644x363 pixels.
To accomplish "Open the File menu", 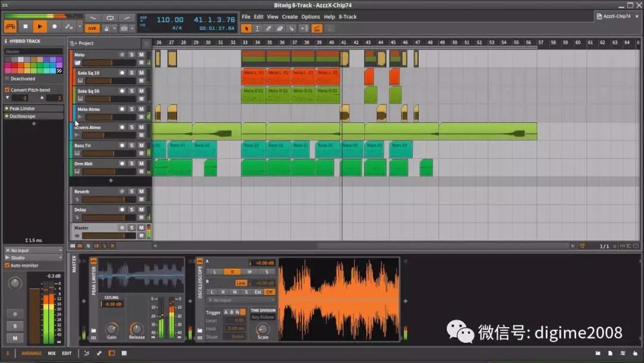I will pyautogui.click(x=246, y=17).
